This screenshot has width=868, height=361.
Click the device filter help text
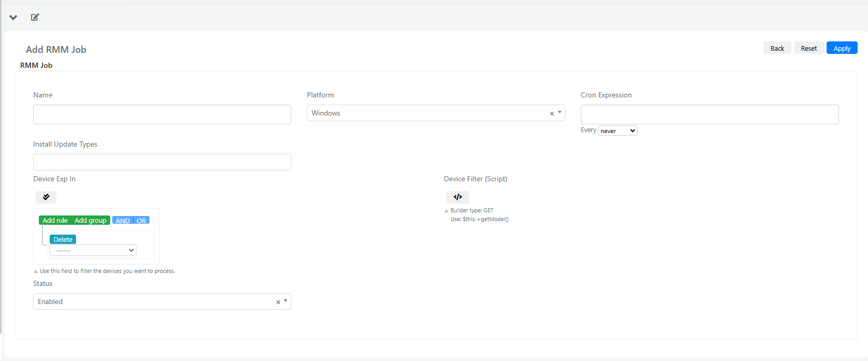[x=107, y=271]
